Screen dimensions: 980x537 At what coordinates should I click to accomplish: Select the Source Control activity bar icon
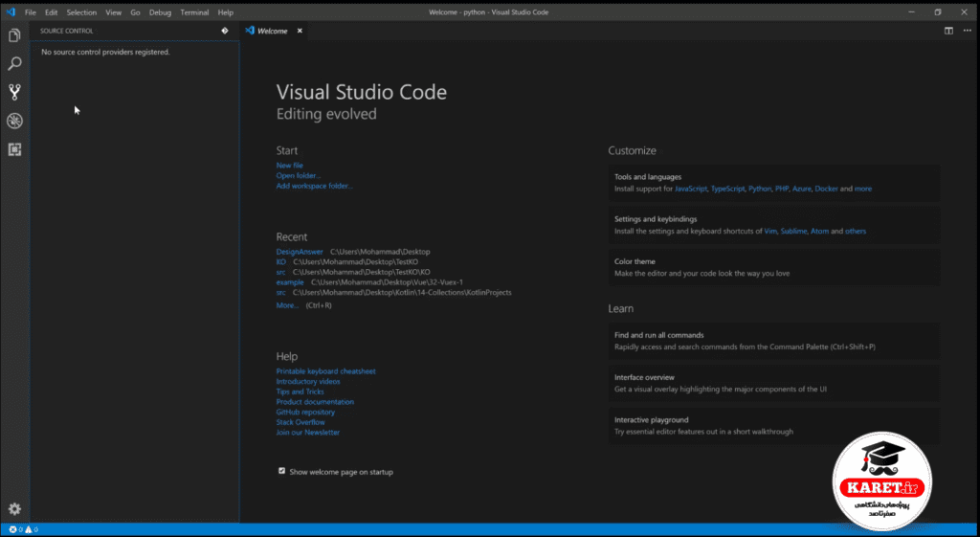(14, 93)
